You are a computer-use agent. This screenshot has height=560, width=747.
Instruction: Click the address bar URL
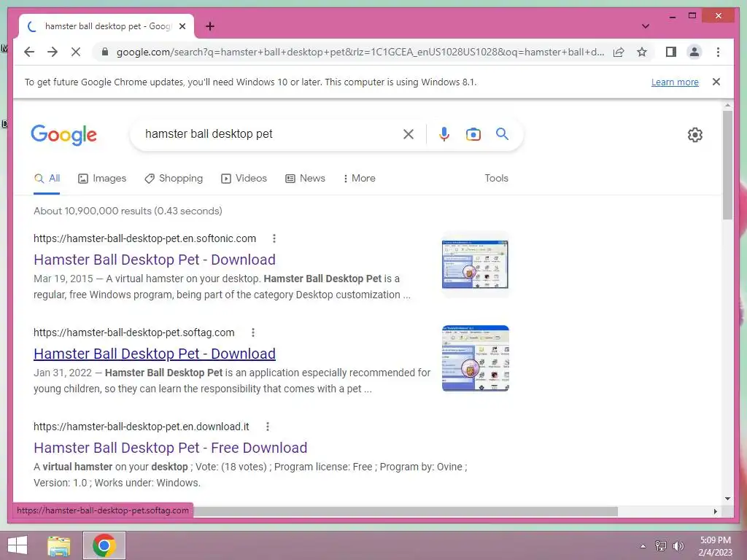tap(360, 52)
